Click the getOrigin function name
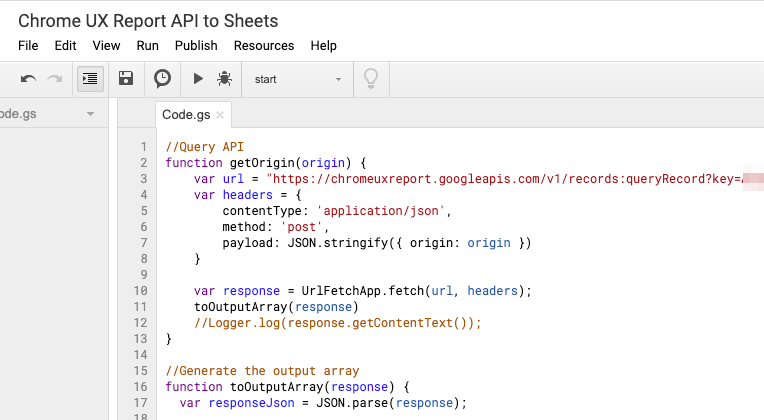The height and width of the screenshot is (420, 764). (x=262, y=163)
